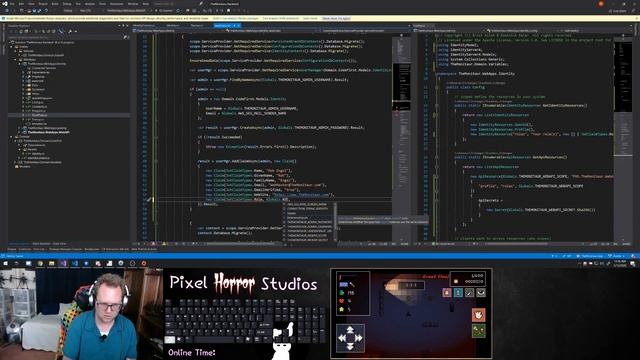Open Properties wrench in Solution Explorer toolbar
Viewport: 640px width, 360px height.
[x=70, y=31]
